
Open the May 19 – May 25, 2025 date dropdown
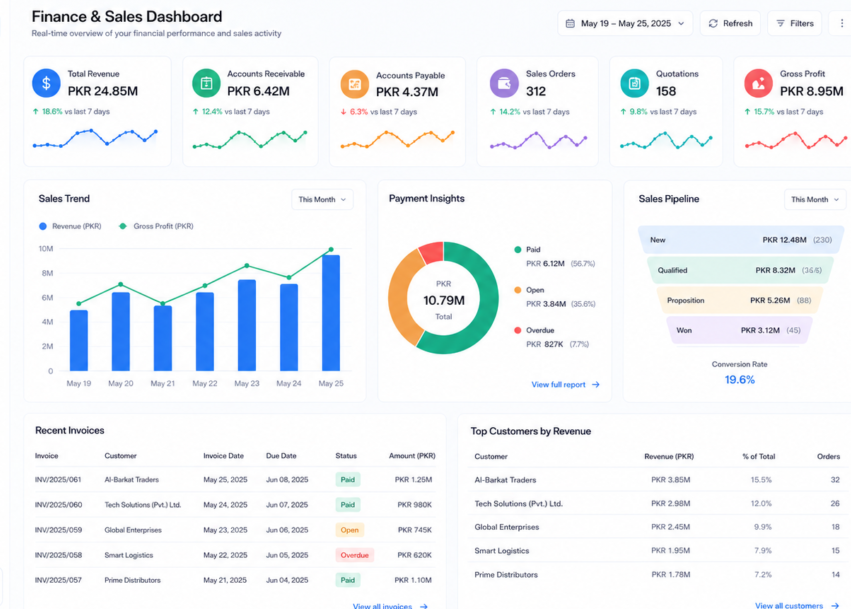tap(625, 23)
